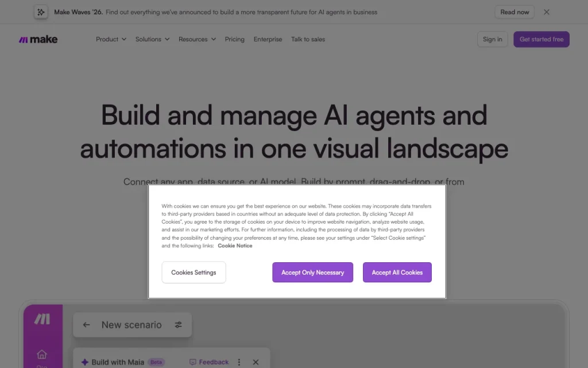
Task: Dismiss the Make Waves '26 announcement banner
Action: click(x=547, y=12)
